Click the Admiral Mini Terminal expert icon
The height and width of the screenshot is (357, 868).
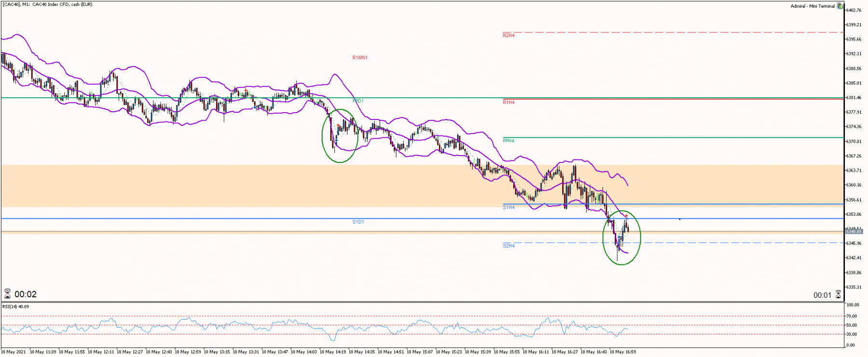[x=840, y=6]
